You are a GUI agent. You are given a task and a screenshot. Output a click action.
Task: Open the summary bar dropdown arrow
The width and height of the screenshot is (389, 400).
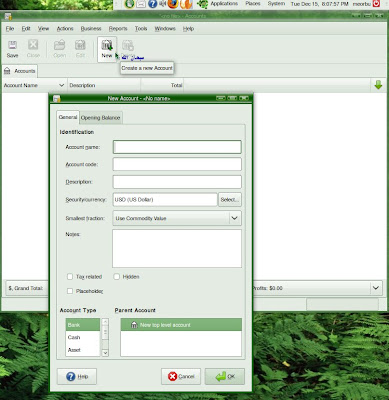coord(376,288)
